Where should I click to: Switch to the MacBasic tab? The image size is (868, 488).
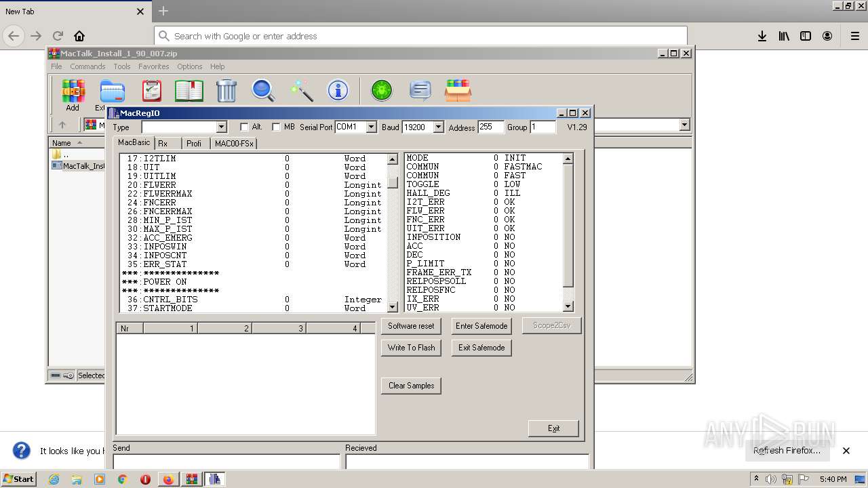(x=134, y=142)
